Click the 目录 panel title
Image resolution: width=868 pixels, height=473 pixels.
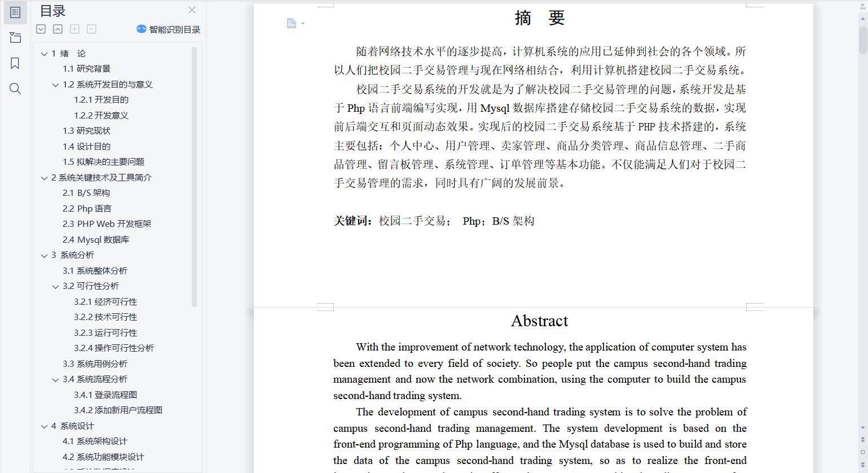click(x=52, y=11)
